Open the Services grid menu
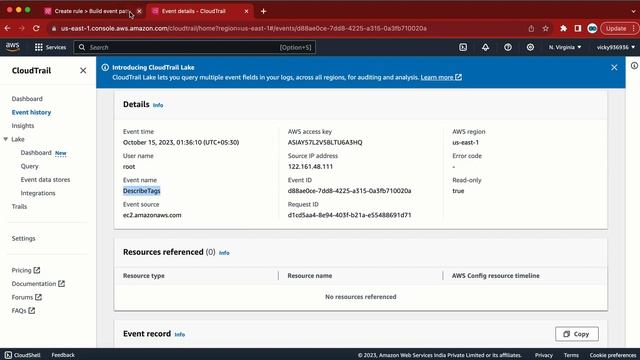Image resolution: width=640 pixels, height=360 pixels. click(50, 47)
